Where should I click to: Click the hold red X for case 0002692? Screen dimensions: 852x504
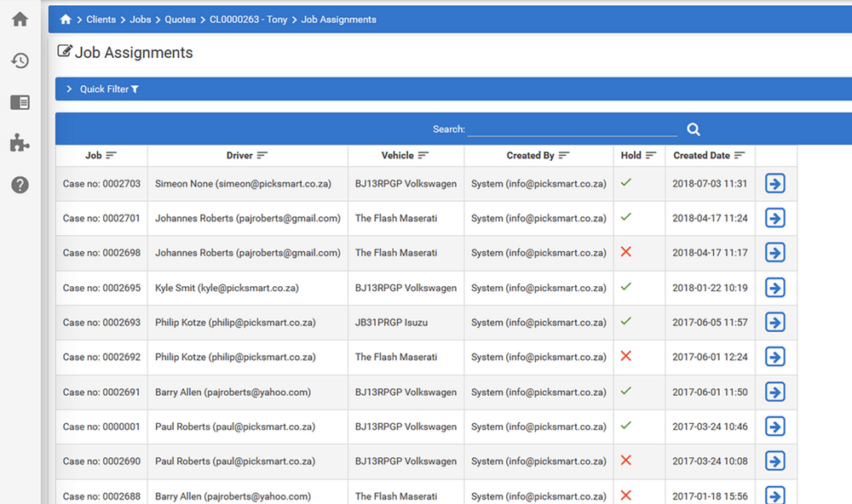pos(626,356)
